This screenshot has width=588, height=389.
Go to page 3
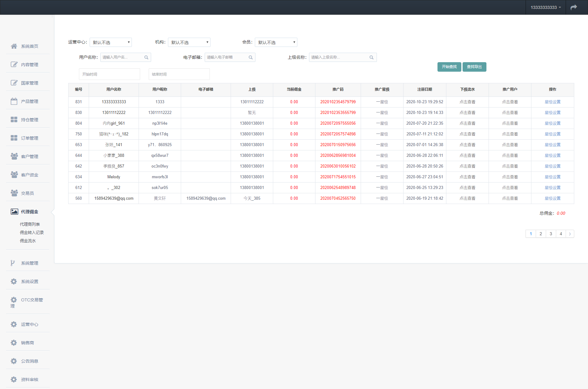coord(551,234)
